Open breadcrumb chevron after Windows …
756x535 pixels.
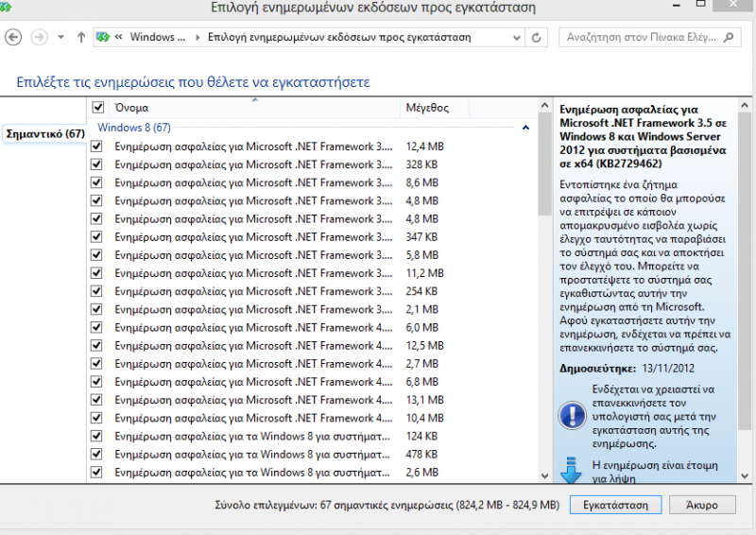(x=198, y=37)
